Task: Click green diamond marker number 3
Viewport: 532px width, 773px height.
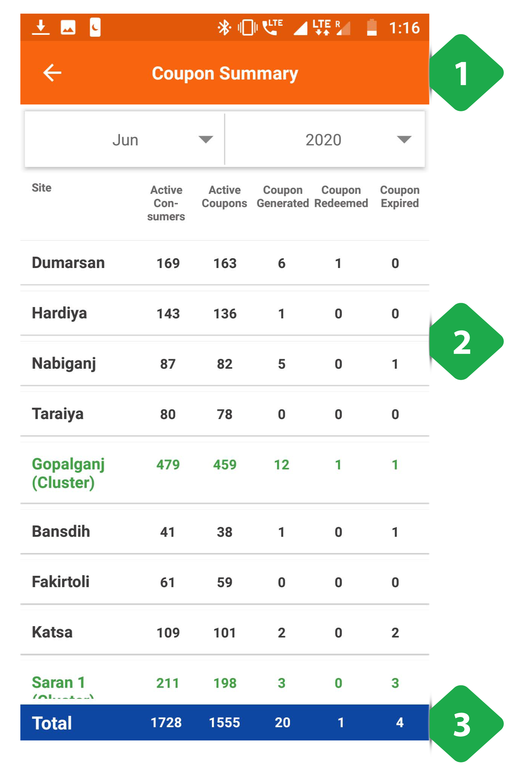Action: click(466, 724)
